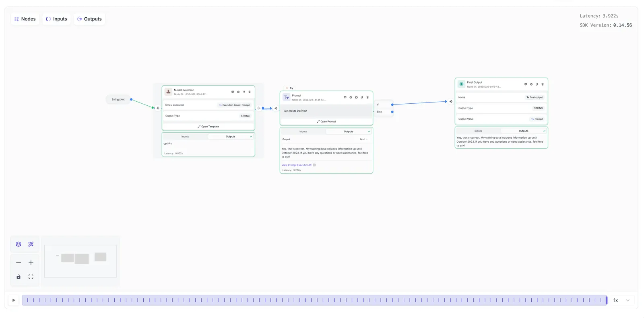Duplicate the Prompt node
The image size is (644, 318).
tap(362, 97)
